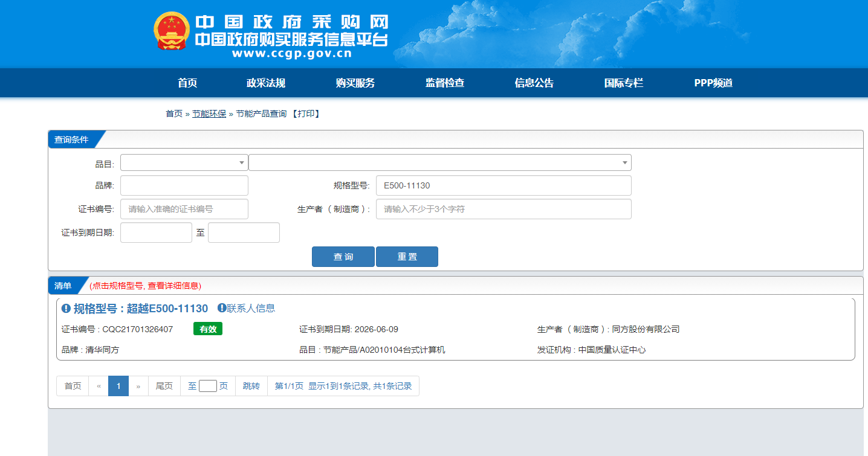
Task: Click the 查询 search button
Action: coord(343,257)
